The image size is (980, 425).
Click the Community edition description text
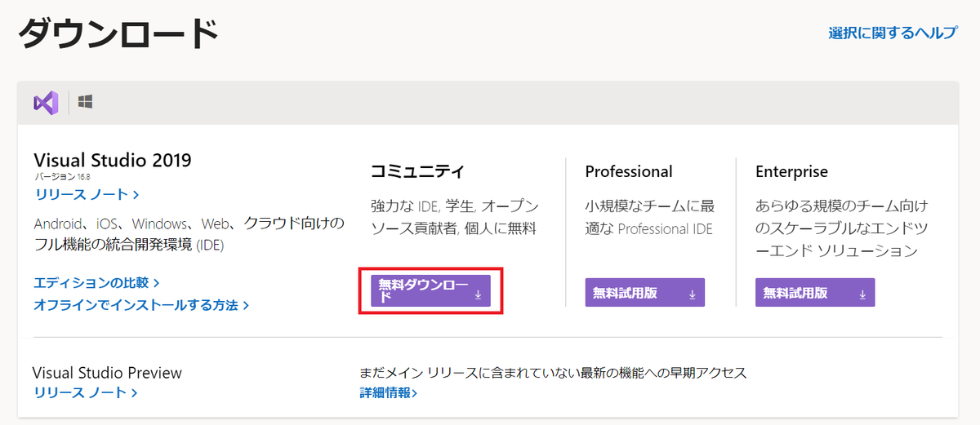(454, 217)
